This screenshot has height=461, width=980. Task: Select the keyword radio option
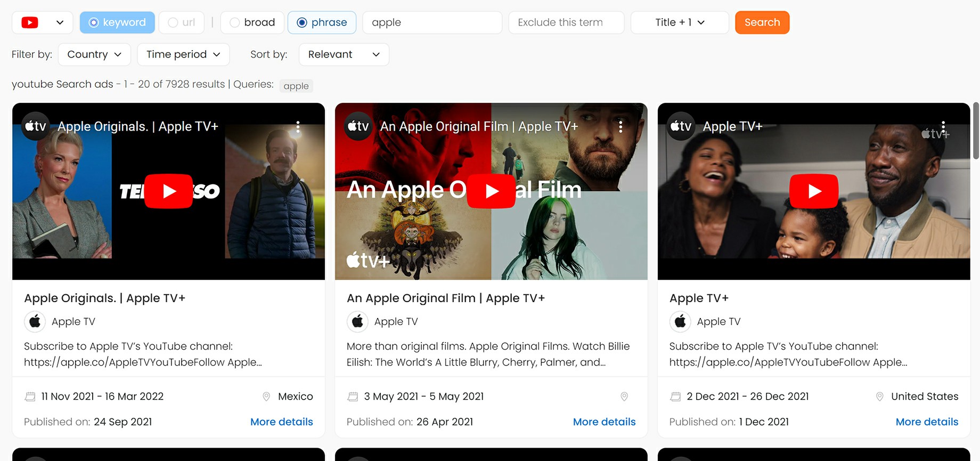coord(117,22)
